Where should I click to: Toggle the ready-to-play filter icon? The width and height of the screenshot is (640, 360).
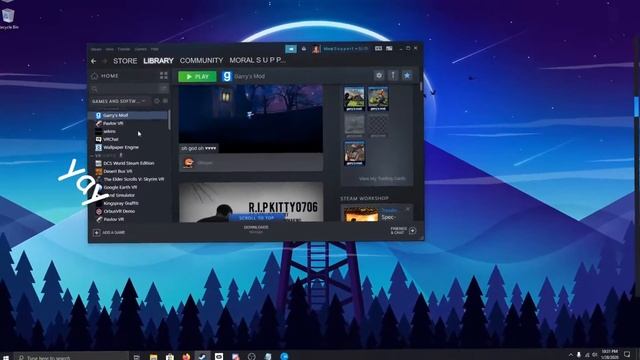(x=165, y=101)
